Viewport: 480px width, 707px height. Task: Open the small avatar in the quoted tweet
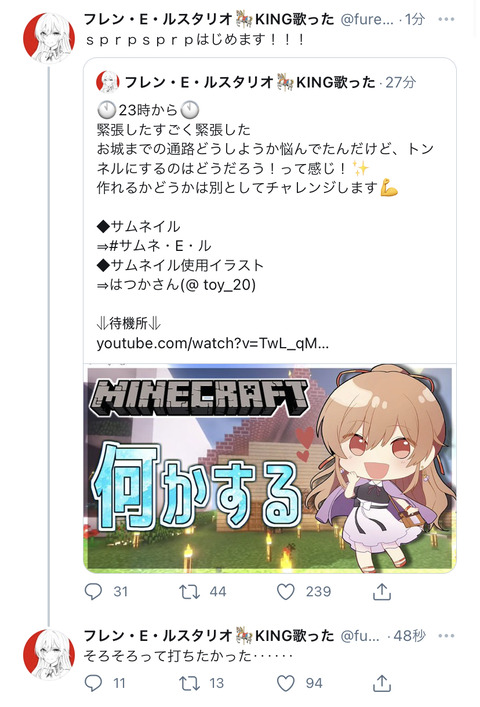[x=108, y=82]
